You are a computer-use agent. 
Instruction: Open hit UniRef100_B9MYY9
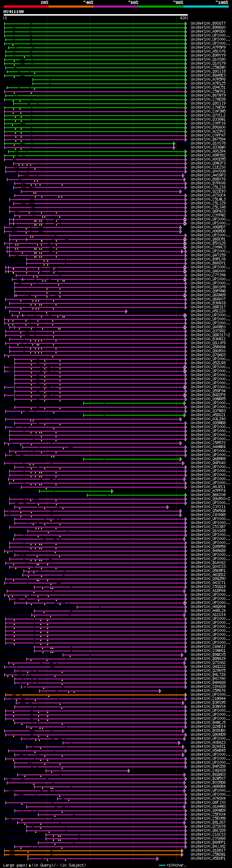point(208,55)
